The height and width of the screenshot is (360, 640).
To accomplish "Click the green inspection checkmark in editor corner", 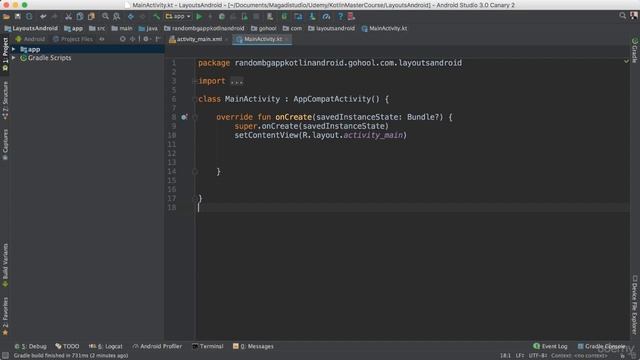I will click(627, 62).
